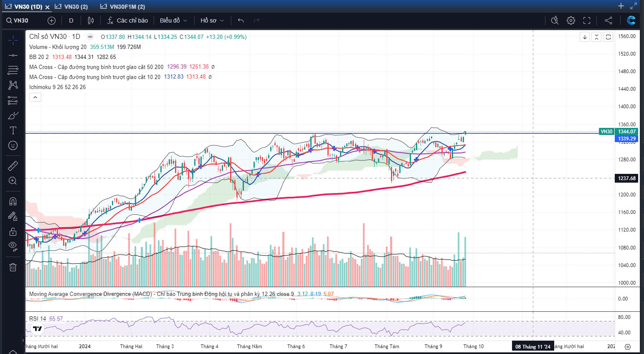The width and height of the screenshot is (644, 354).
Task: Remove drawings with trash icon
Action: point(13,267)
